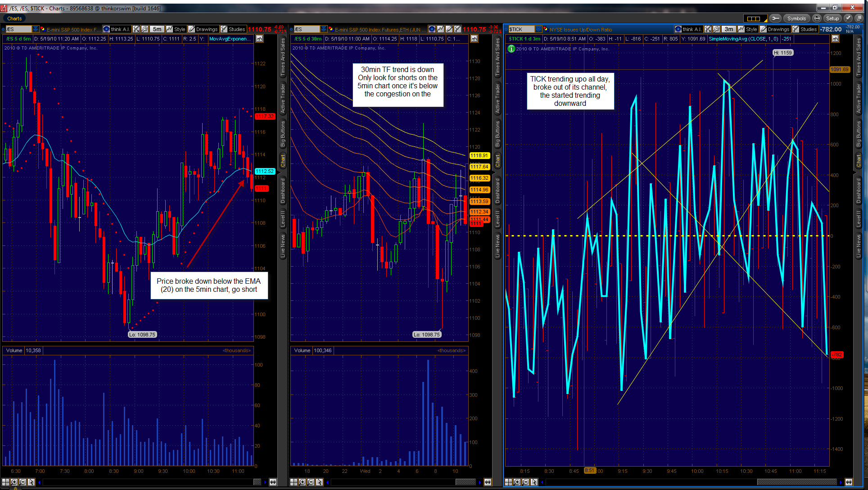
Task: Click the print icon in top bar
Action: [x=817, y=18]
